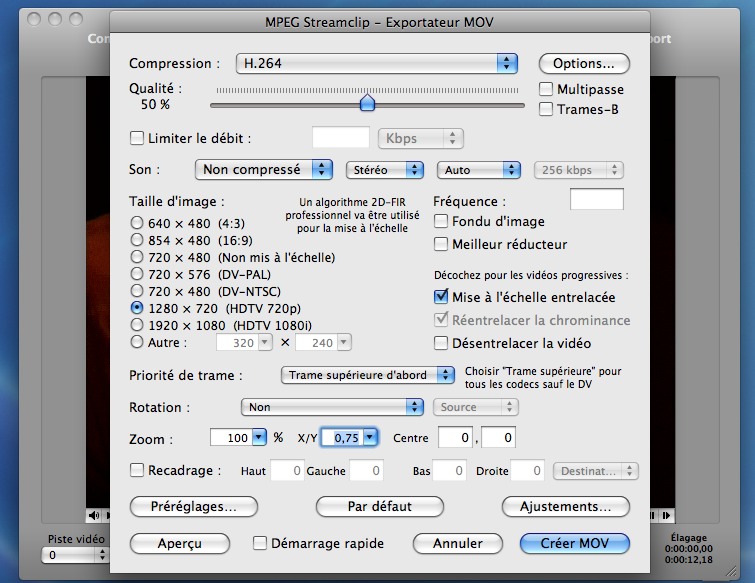This screenshot has width=755, height=583.
Task: Check the Recadrage checkbox
Action: coord(137,470)
